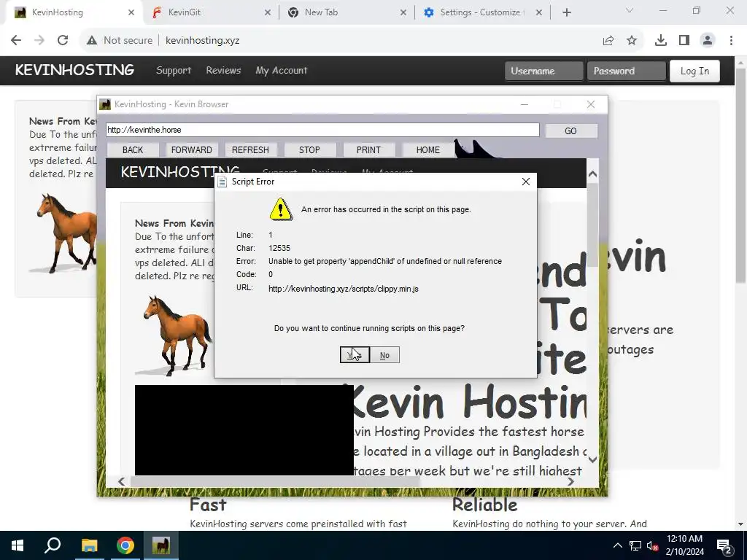Minimize the Kevin Browser window
The width and height of the screenshot is (747, 560).
click(x=525, y=104)
